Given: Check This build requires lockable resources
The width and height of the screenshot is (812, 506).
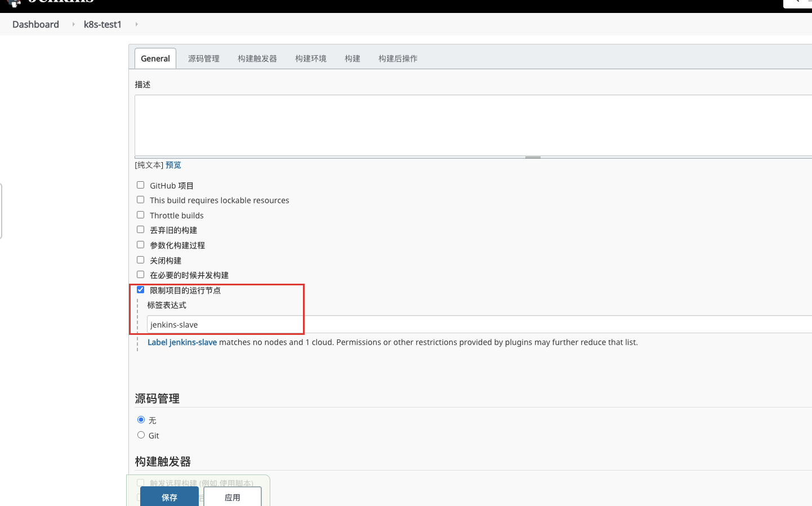Looking at the screenshot, I should click(140, 200).
